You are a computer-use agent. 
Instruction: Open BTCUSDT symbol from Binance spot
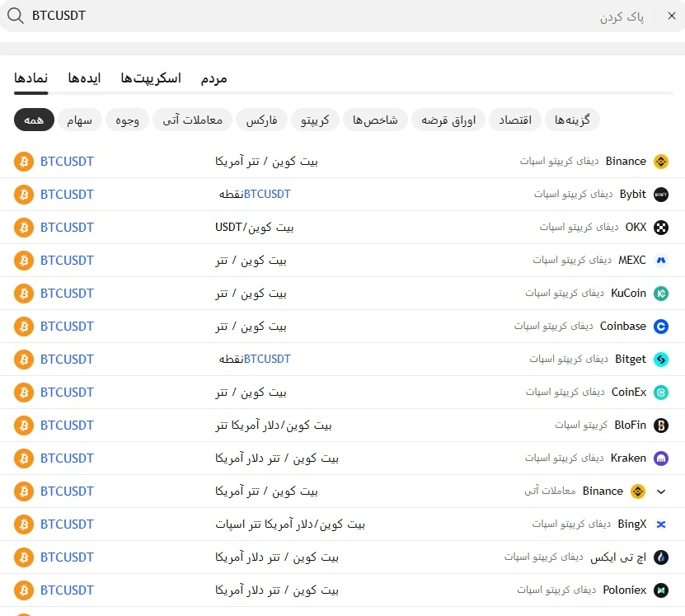[67, 162]
